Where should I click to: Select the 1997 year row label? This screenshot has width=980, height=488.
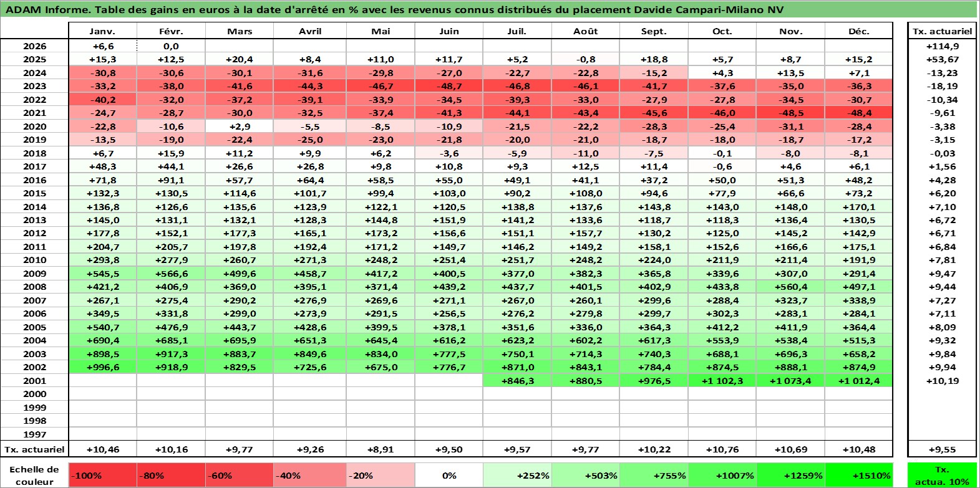34,434
